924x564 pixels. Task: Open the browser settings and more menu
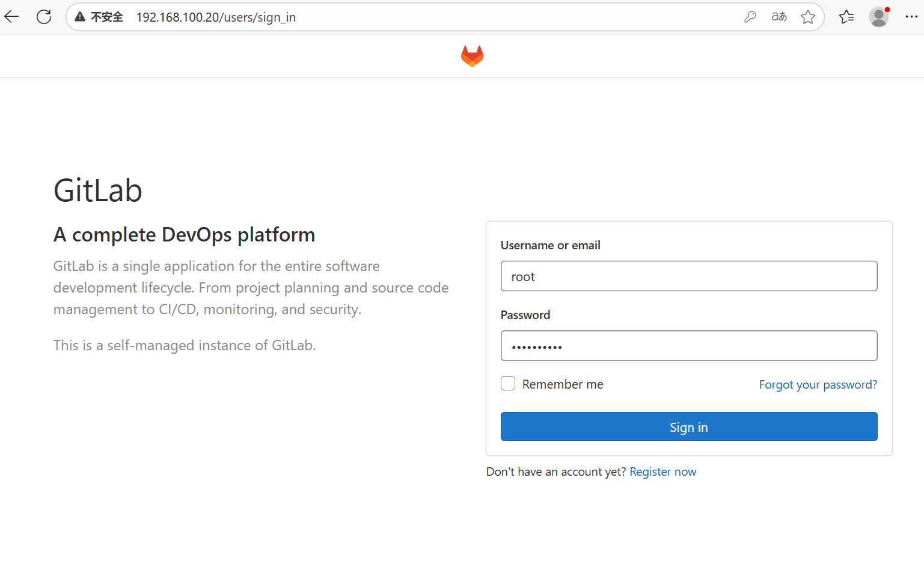pos(911,17)
